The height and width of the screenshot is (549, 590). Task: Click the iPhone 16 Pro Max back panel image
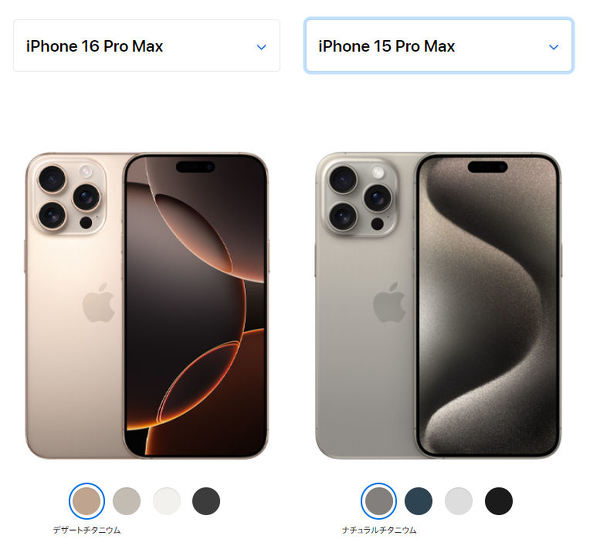point(75,306)
